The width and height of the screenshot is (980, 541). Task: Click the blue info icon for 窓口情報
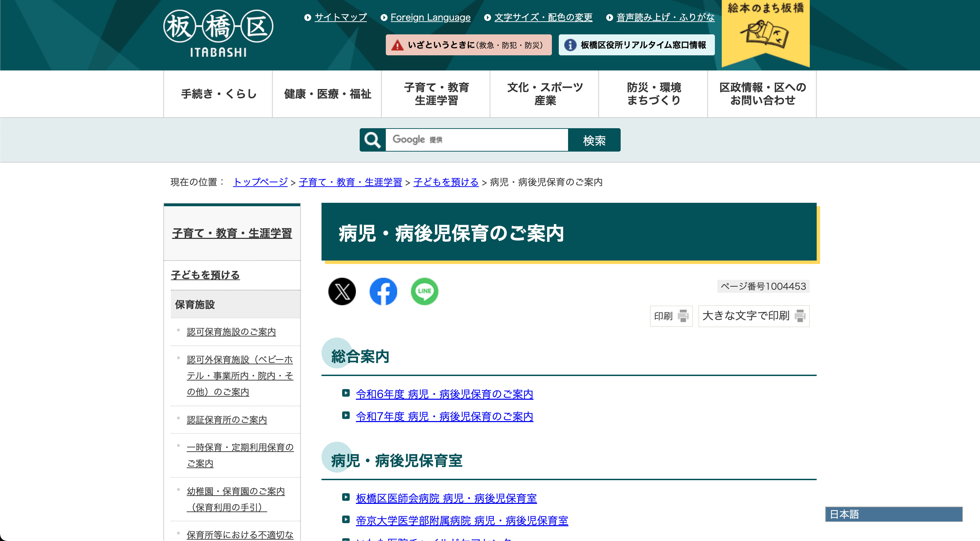pos(570,45)
